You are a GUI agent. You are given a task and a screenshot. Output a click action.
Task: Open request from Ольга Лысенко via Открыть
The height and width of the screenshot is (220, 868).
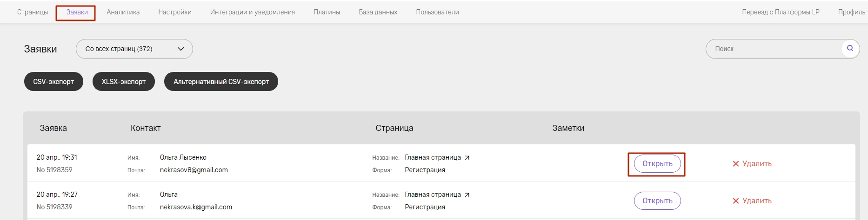[x=657, y=164]
